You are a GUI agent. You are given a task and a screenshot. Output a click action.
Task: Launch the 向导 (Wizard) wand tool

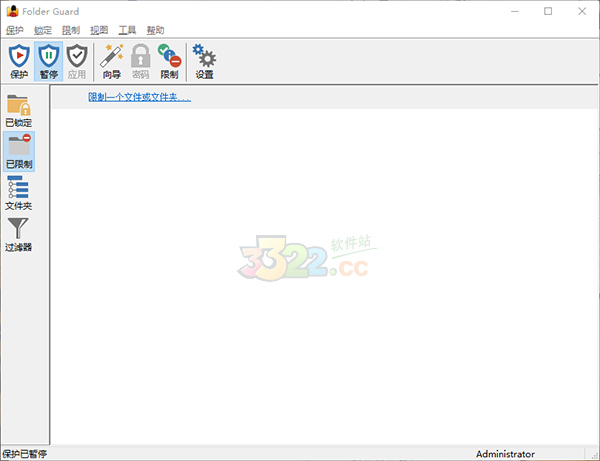click(x=112, y=61)
